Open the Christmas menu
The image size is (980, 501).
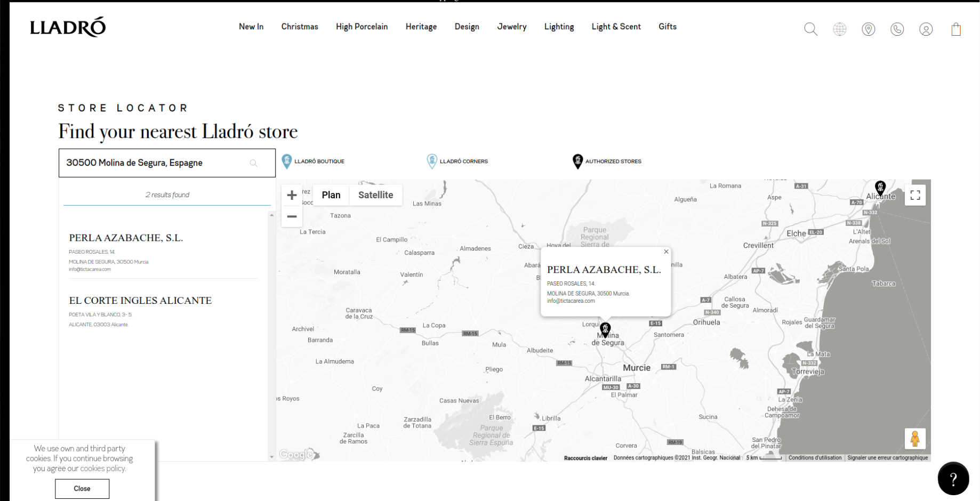(x=300, y=27)
